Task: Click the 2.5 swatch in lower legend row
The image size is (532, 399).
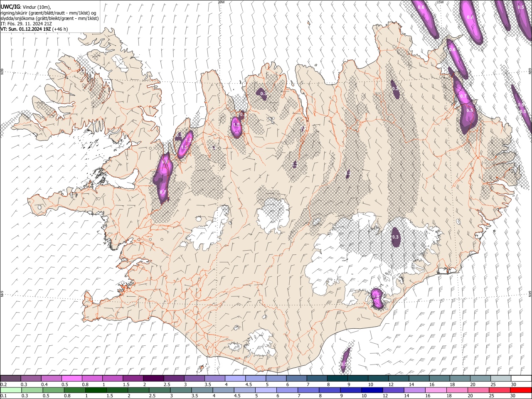Action: (x=159, y=390)
